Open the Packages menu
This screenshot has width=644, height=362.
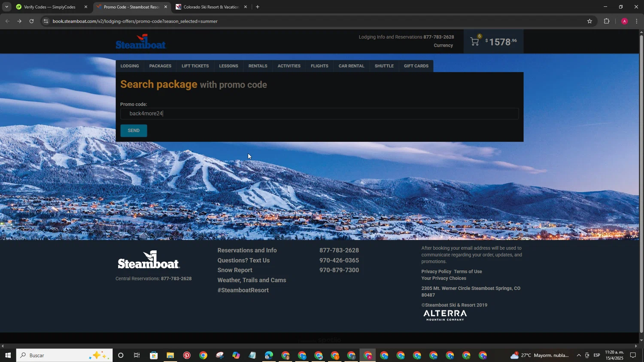click(160, 66)
